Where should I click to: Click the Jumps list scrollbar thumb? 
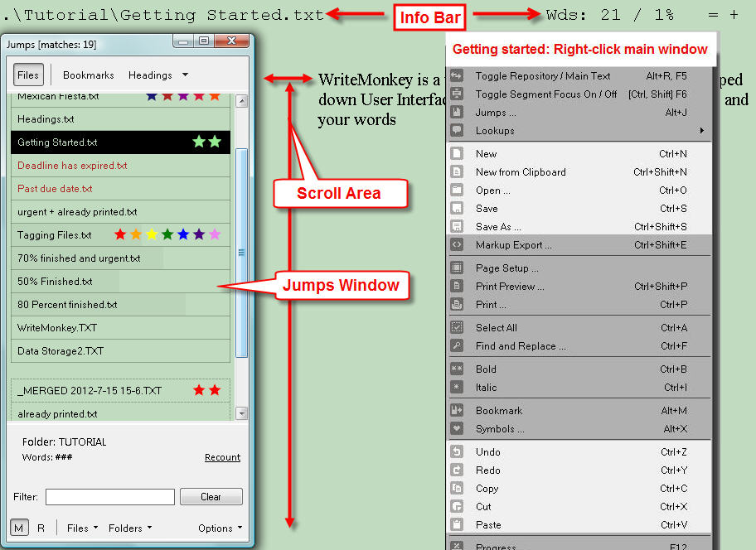pyautogui.click(x=242, y=253)
